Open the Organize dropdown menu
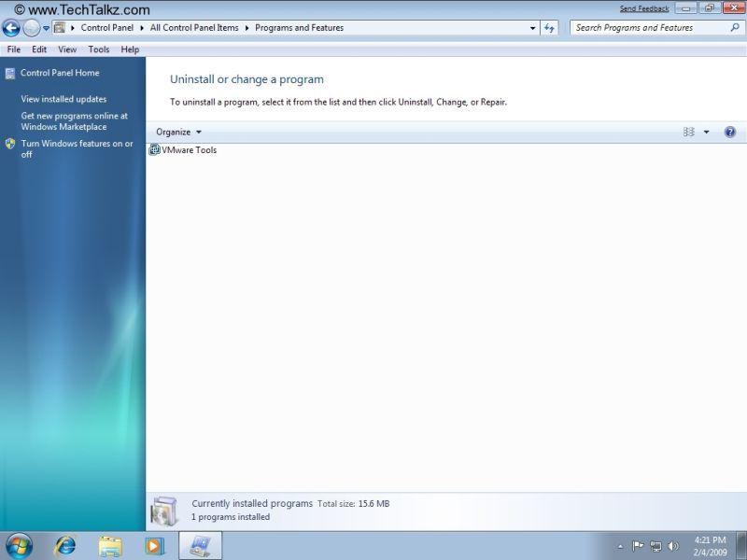747x560 pixels. point(177,132)
